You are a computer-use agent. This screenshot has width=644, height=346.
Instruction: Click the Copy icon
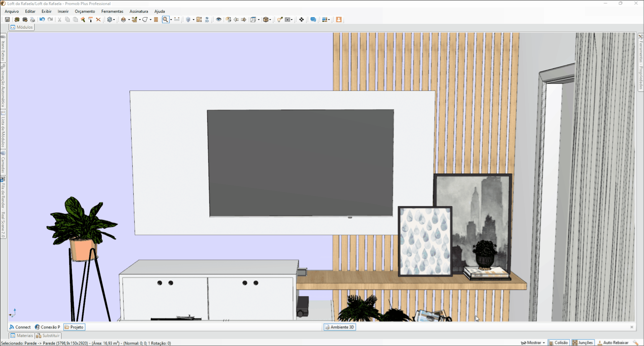[x=67, y=20]
